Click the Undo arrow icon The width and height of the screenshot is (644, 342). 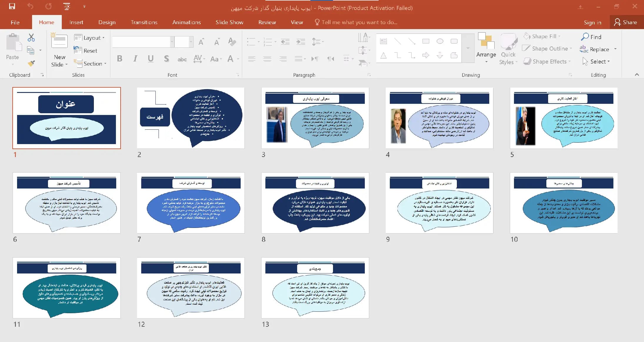(x=30, y=6)
